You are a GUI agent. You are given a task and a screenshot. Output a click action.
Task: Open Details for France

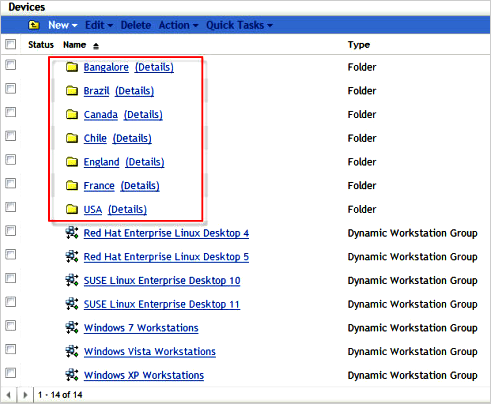coord(140,185)
